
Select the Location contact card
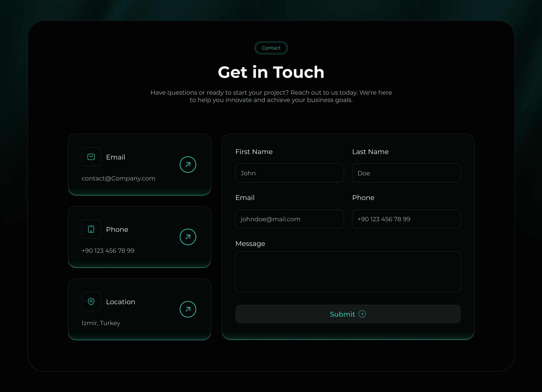(140, 309)
